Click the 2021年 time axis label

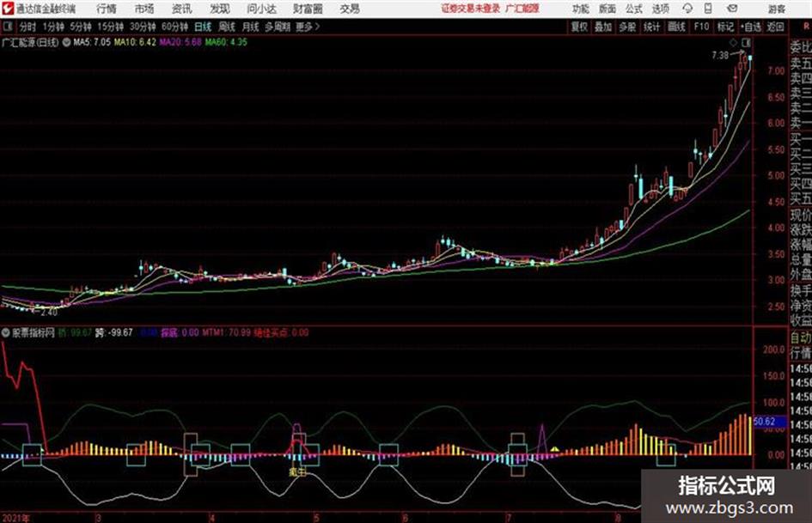15,518
